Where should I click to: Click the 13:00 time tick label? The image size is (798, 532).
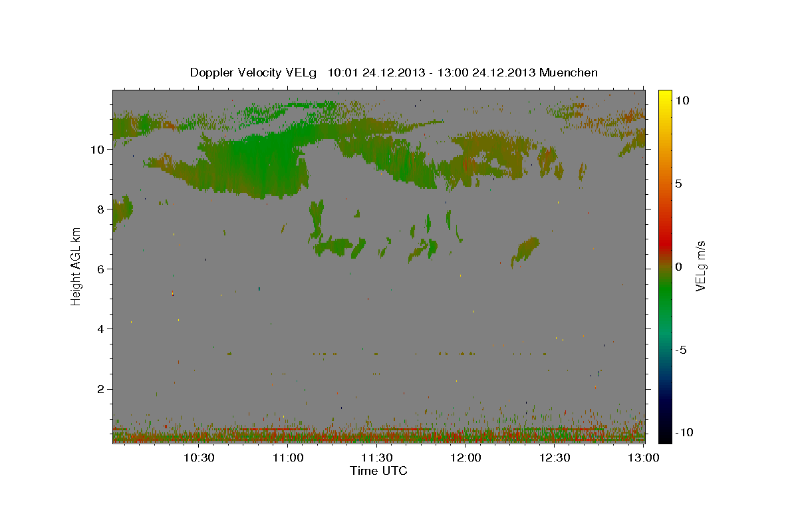(x=643, y=458)
